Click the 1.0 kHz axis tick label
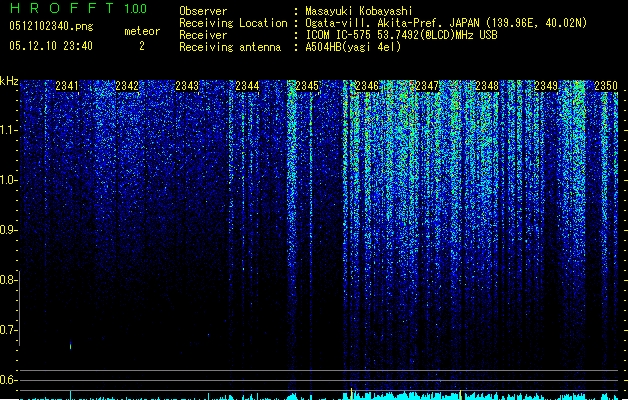The width and height of the screenshot is (629, 400). [x=8, y=180]
